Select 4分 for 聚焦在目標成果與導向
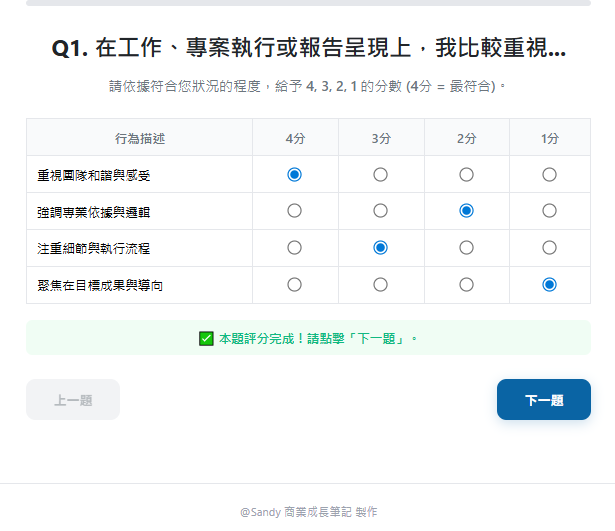Screen dimensions: 615x531 point(294,285)
